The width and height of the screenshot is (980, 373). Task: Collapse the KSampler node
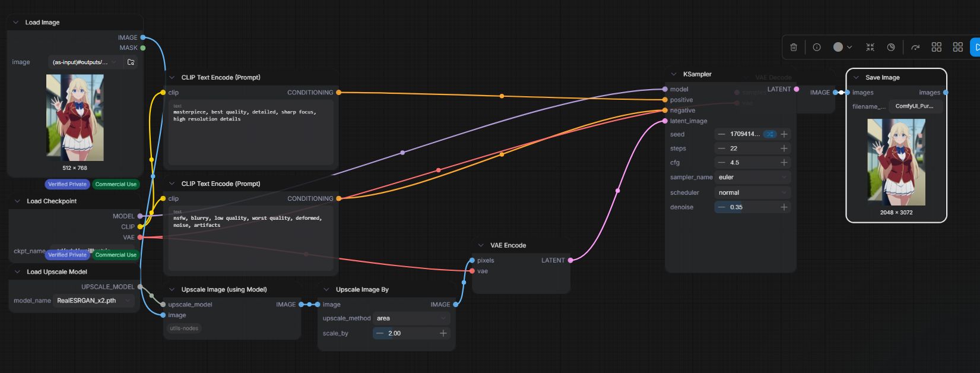tap(674, 74)
